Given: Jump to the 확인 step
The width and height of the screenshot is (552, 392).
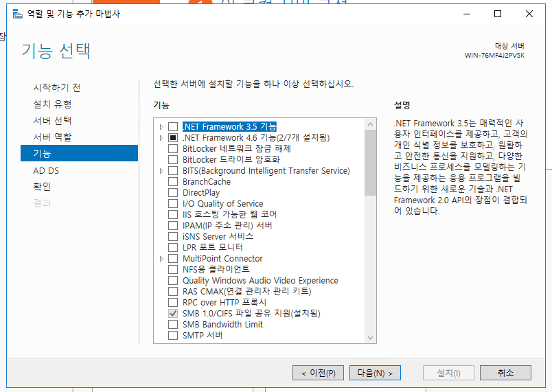Looking at the screenshot, I should tap(42, 187).
